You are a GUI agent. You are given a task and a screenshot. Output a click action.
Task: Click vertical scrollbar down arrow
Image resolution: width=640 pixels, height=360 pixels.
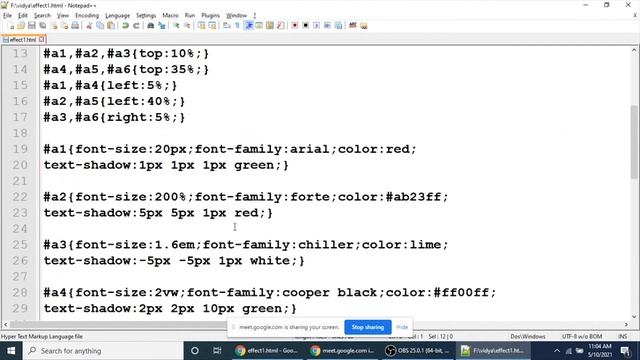634,317
